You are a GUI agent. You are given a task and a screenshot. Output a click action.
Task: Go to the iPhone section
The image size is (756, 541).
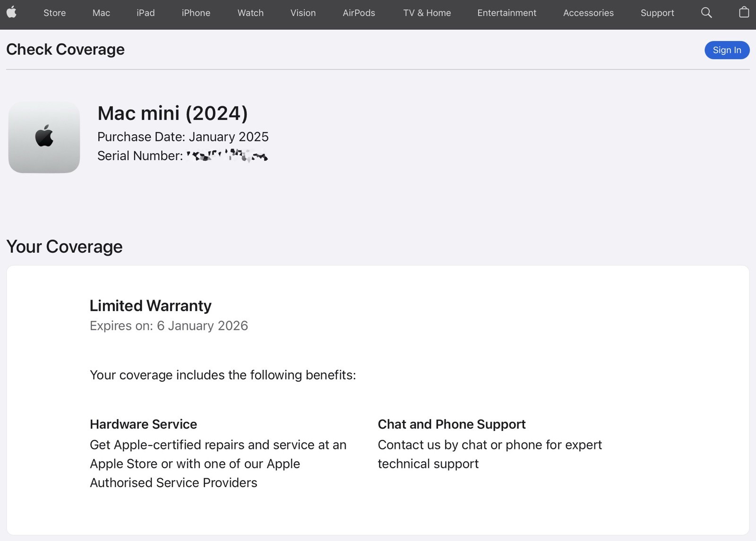(196, 13)
